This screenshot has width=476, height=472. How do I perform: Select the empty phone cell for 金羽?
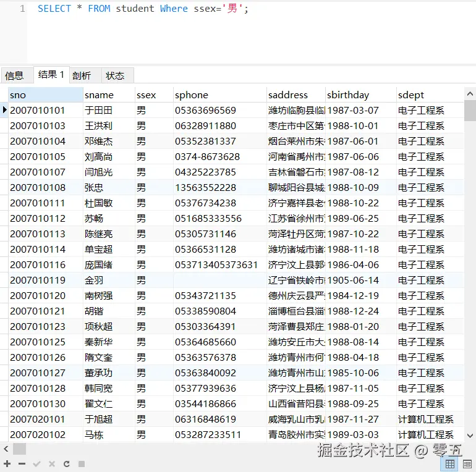click(220, 280)
